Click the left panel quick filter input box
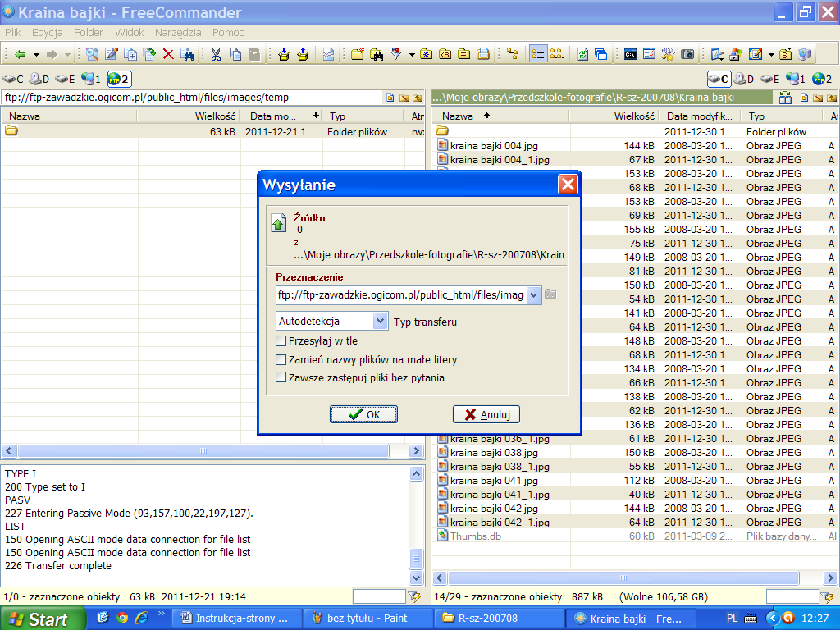 [x=379, y=596]
